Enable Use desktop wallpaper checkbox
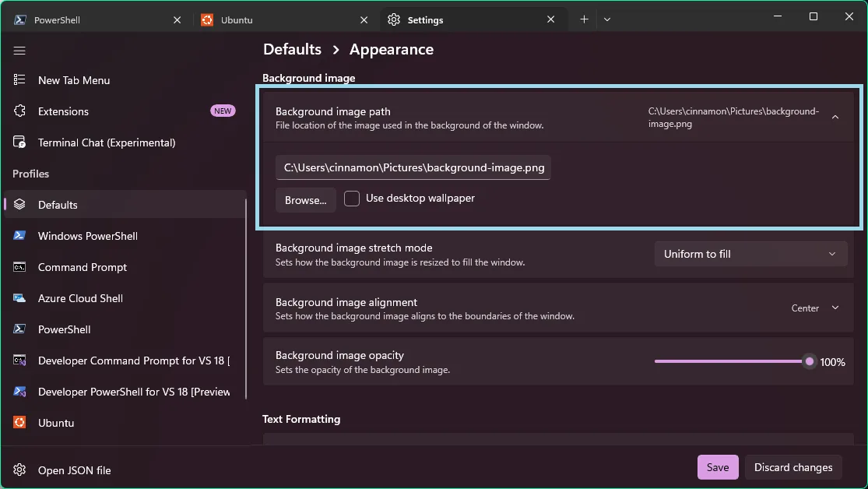This screenshot has height=489, width=868. [352, 199]
